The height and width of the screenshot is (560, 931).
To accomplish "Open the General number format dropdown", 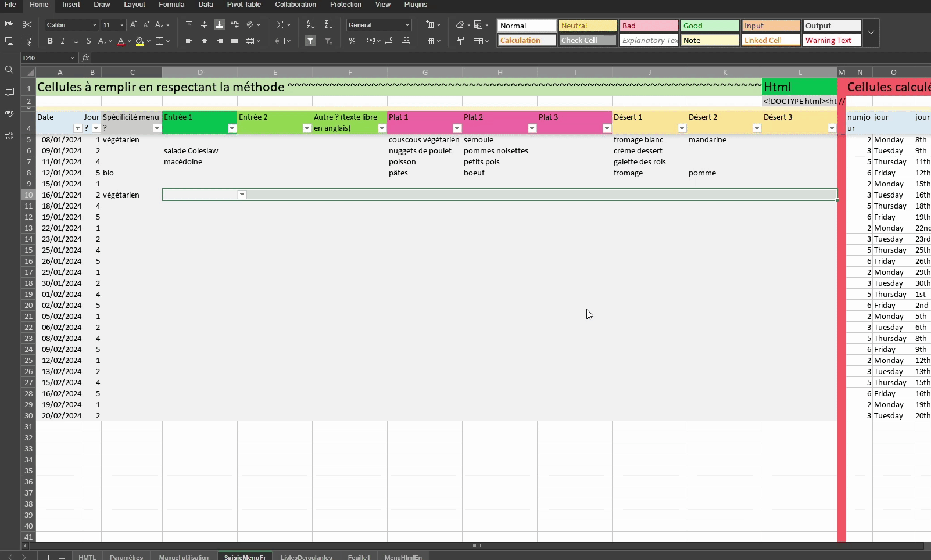I will coord(379,25).
